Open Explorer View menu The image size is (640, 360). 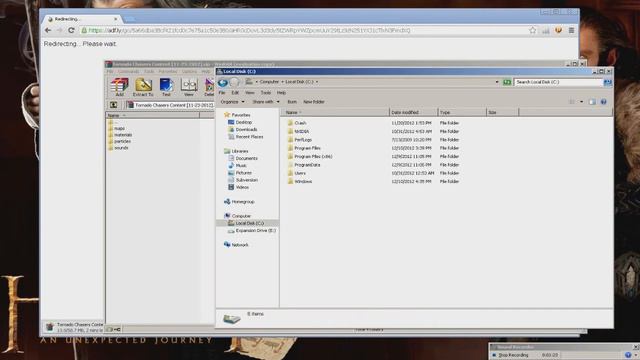click(x=250, y=93)
